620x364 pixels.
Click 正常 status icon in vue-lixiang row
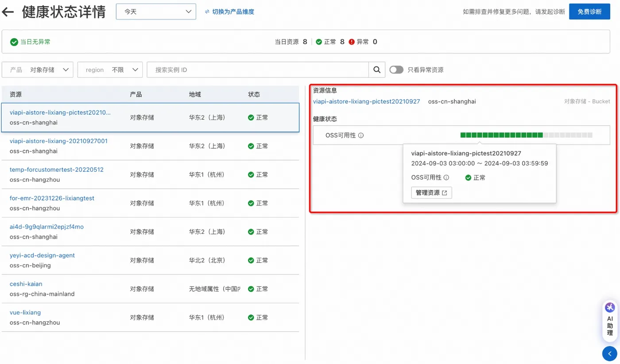pos(251,318)
